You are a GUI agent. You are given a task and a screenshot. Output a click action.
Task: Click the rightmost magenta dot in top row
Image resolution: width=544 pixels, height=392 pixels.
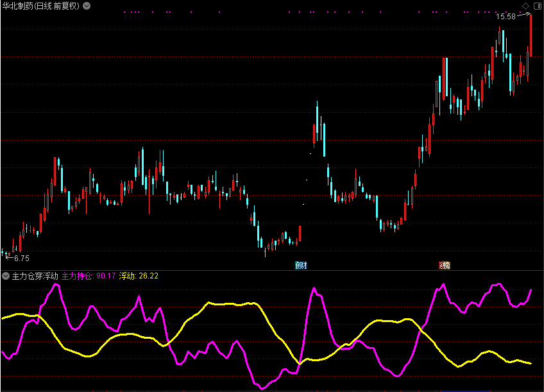click(519, 12)
